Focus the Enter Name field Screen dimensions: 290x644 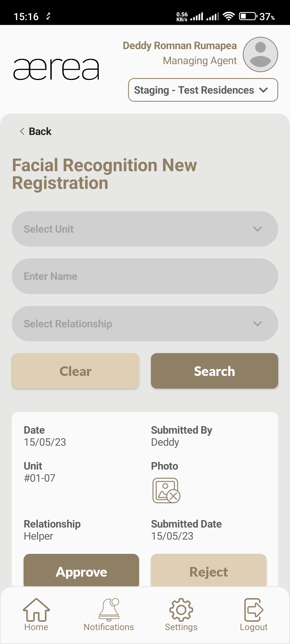point(145,276)
